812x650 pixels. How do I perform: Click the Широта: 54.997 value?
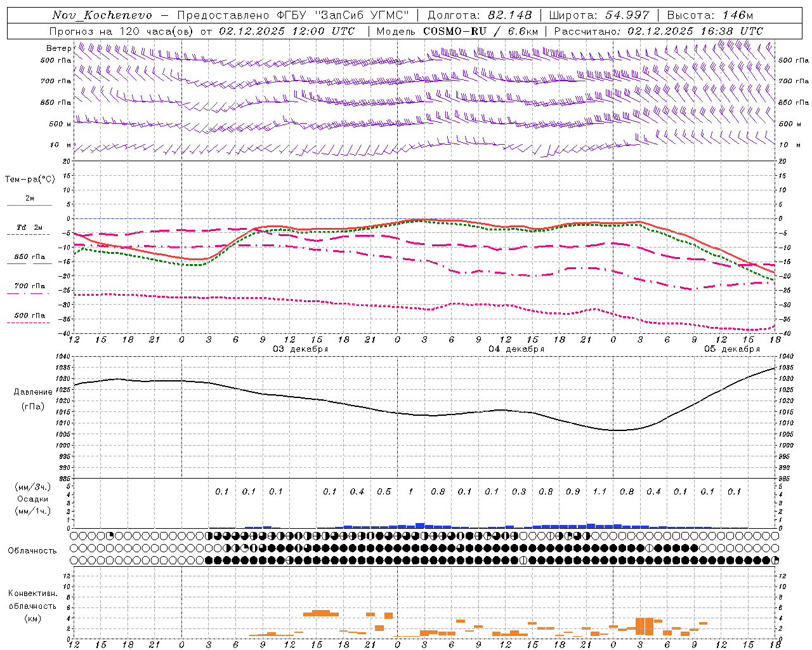599,15
